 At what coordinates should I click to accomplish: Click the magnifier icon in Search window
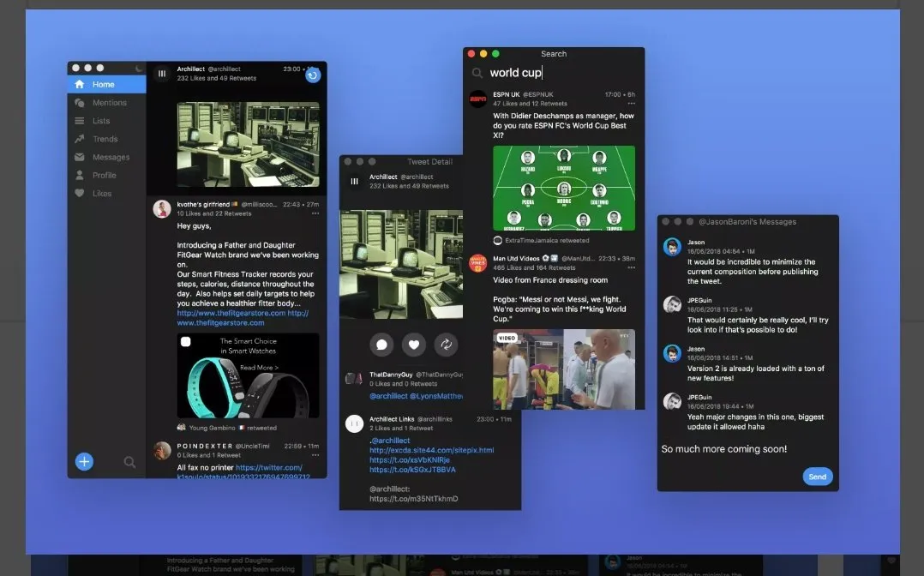click(477, 73)
